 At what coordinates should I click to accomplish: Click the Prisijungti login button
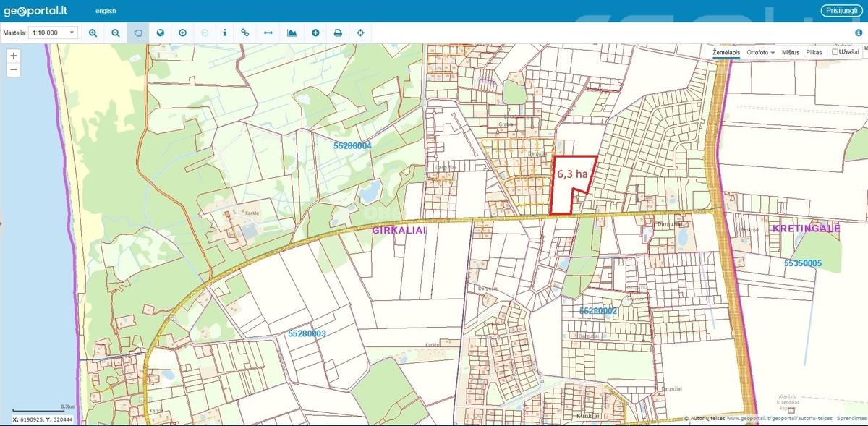tap(842, 10)
